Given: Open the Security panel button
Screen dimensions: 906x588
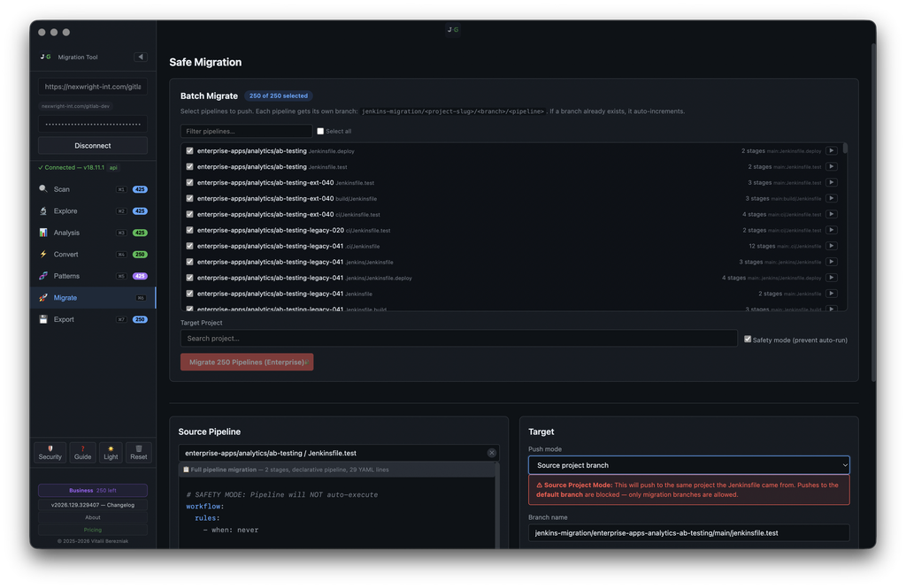Looking at the screenshot, I should 50,452.
